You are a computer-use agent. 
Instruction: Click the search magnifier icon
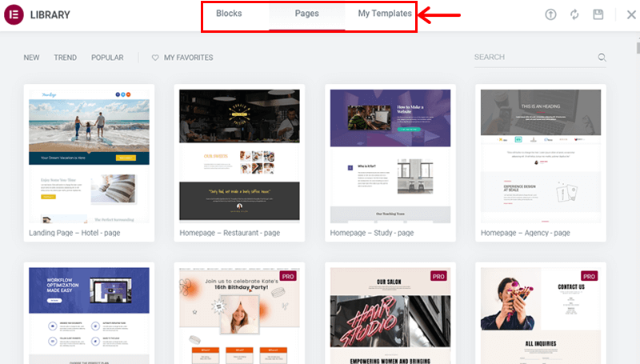point(602,58)
